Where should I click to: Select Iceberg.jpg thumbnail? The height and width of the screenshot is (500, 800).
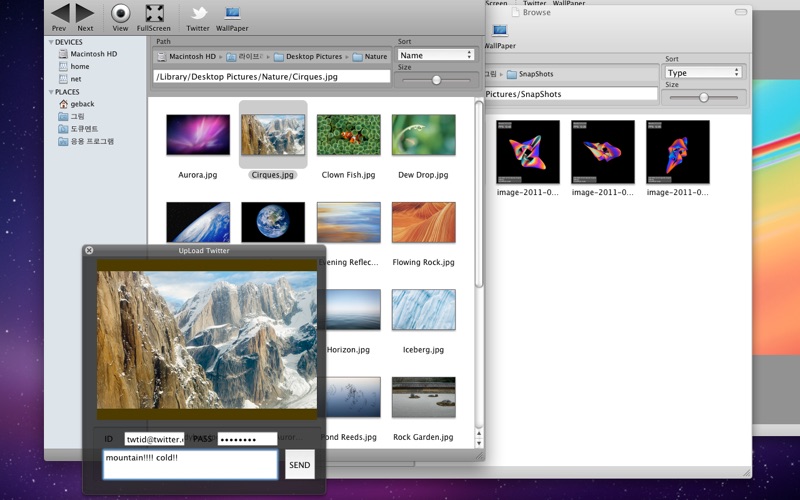pos(423,310)
